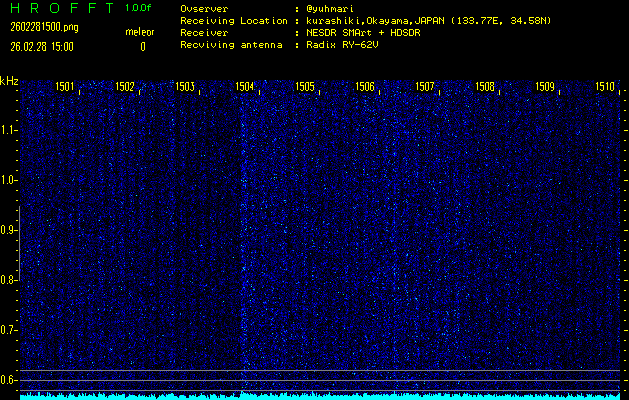Image resolution: width=629 pixels, height=400 pixels.
Task: Select the 1510 time marker
Action: pyautogui.click(x=605, y=87)
